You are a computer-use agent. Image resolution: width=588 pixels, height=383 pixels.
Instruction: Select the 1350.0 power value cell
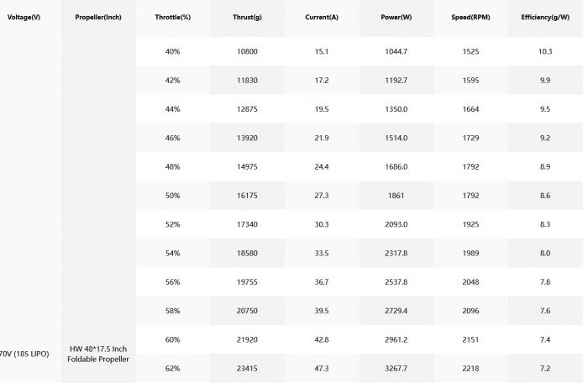395,109
